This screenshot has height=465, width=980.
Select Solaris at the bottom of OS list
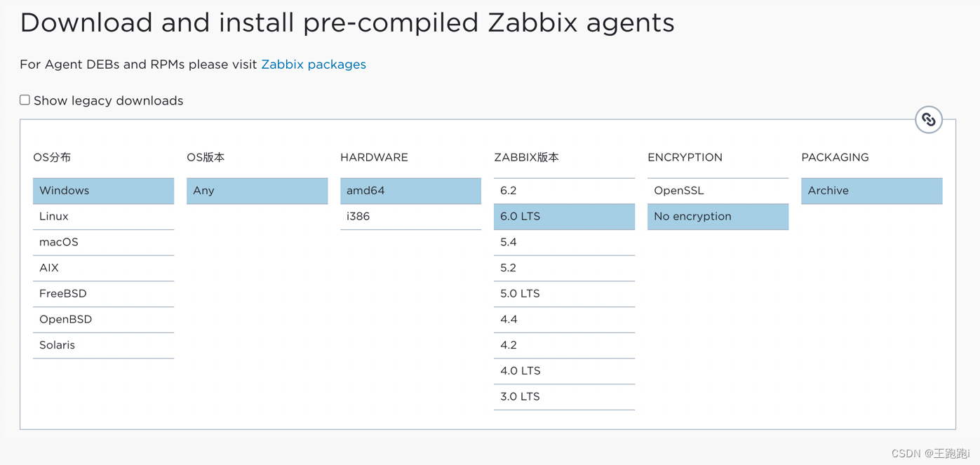click(103, 345)
